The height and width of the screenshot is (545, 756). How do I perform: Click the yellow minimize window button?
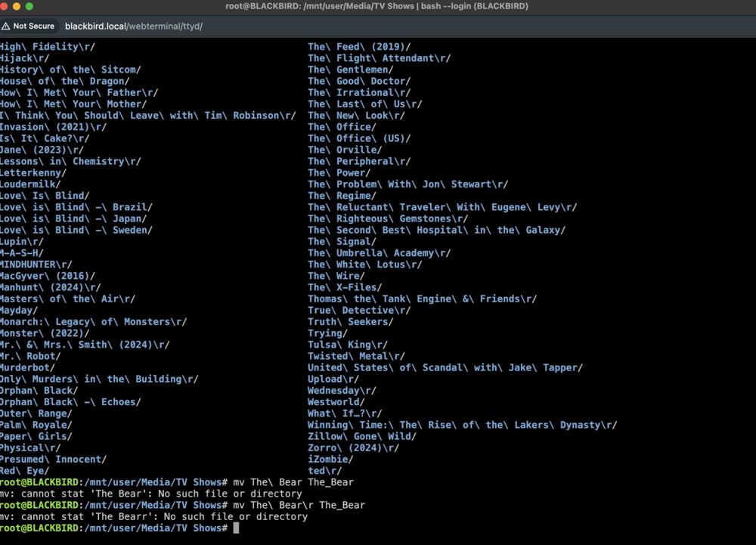click(17, 6)
